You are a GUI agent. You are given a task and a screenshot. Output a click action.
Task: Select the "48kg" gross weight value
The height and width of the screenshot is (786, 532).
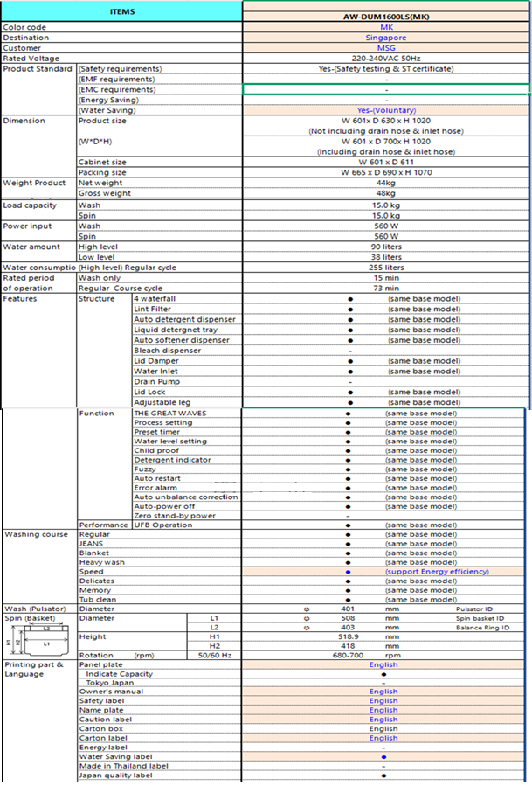(386, 193)
